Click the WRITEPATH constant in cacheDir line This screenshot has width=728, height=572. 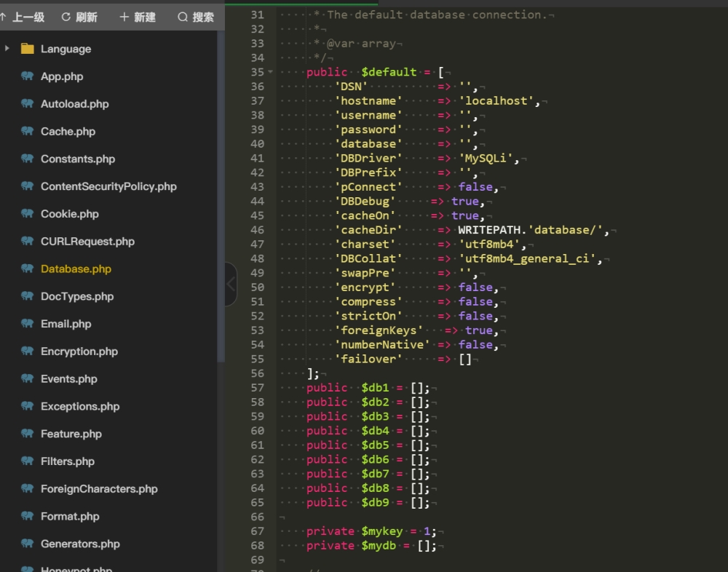point(489,230)
